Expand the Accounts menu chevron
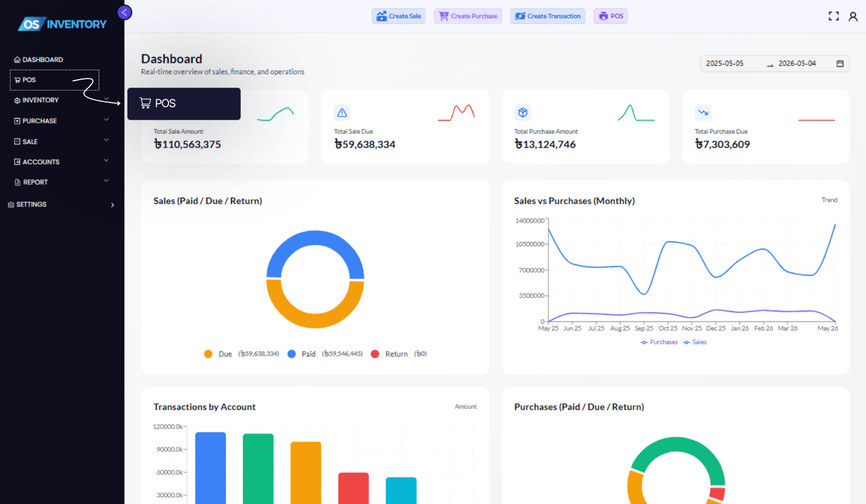The height and width of the screenshot is (504, 866). pos(107,160)
